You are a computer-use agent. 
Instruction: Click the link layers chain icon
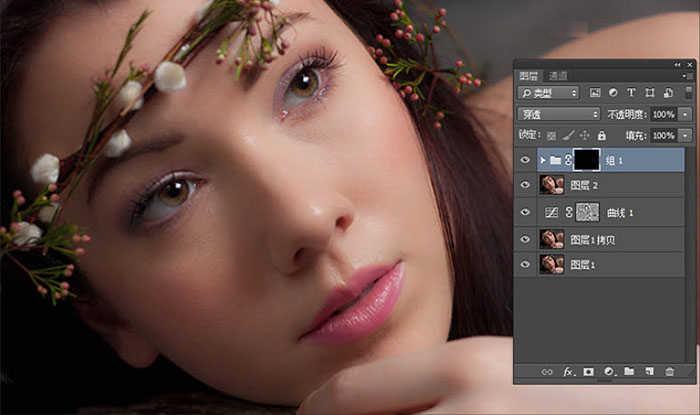[547, 372]
